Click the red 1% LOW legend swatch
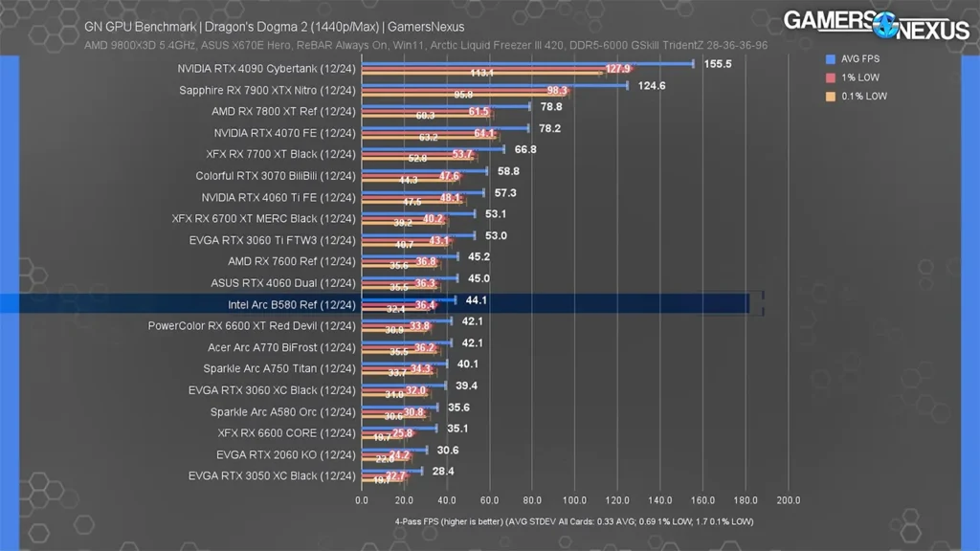 (831, 77)
